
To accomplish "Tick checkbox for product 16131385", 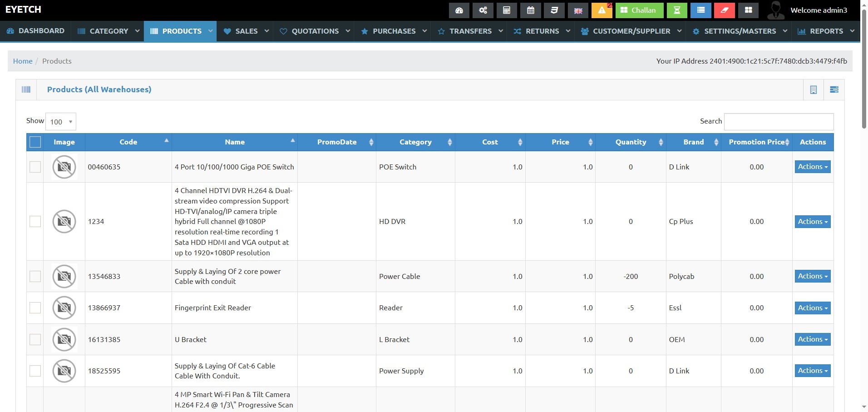I will (x=35, y=339).
